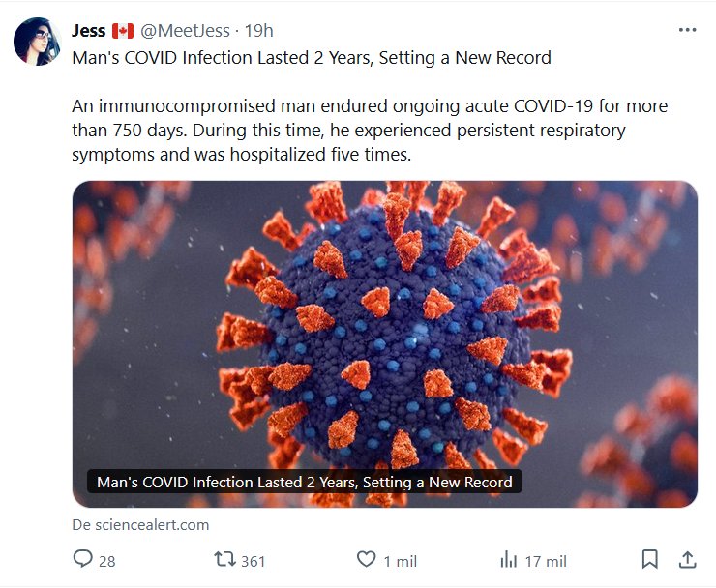Open Jess's profile avatar picture
The image size is (716, 588).
coord(38,41)
